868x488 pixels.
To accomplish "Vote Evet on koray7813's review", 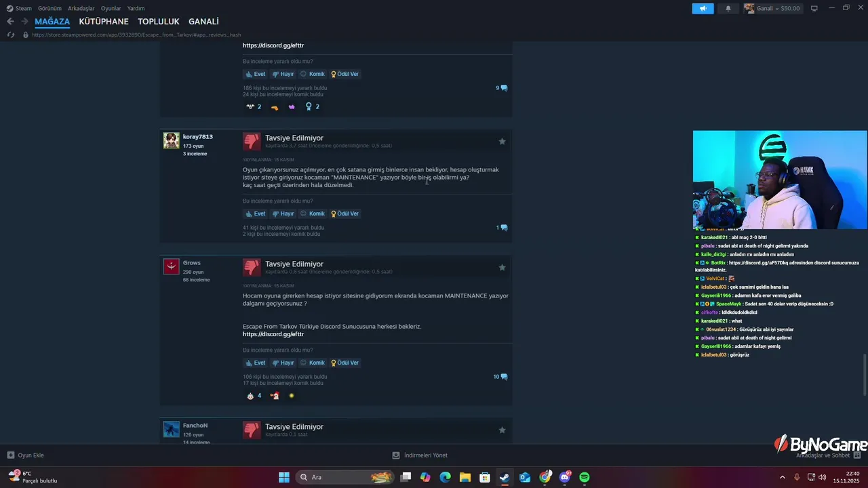I will click(x=255, y=213).
